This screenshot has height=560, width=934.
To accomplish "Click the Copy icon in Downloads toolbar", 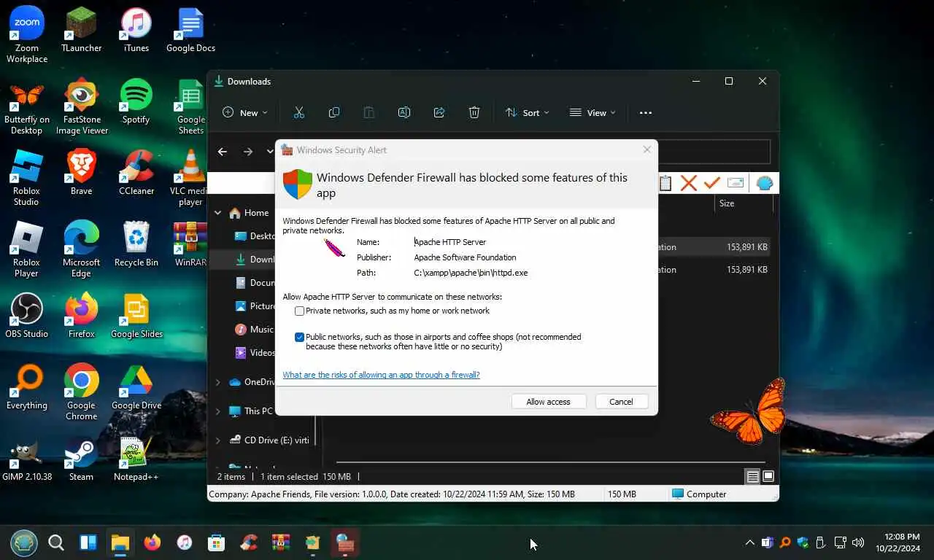I will tap(334, 112).
